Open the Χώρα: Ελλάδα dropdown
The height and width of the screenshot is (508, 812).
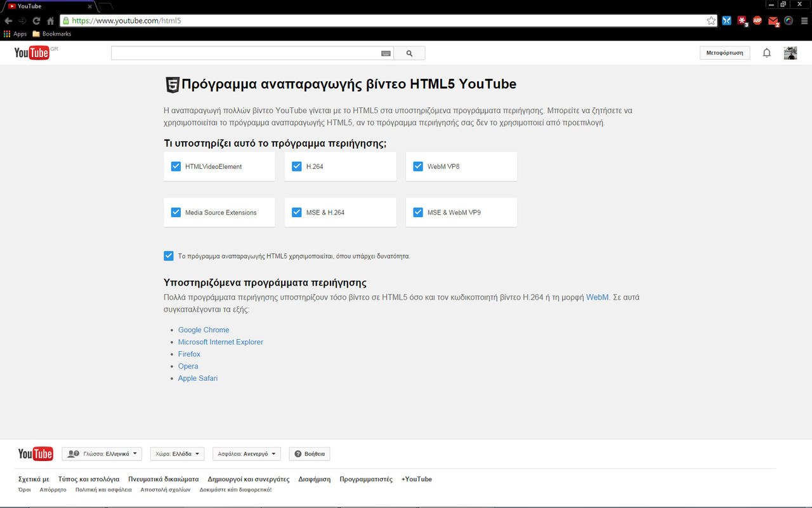[177, 454]
